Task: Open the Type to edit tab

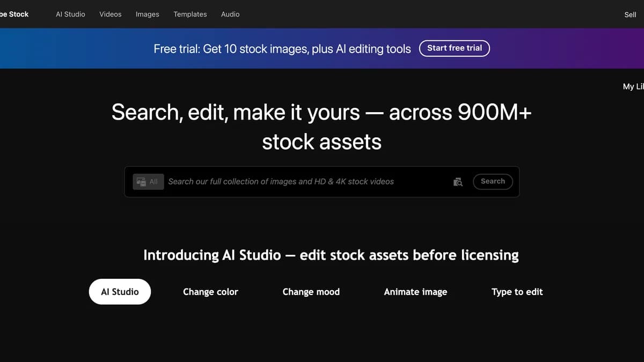Action: [517, 292]
